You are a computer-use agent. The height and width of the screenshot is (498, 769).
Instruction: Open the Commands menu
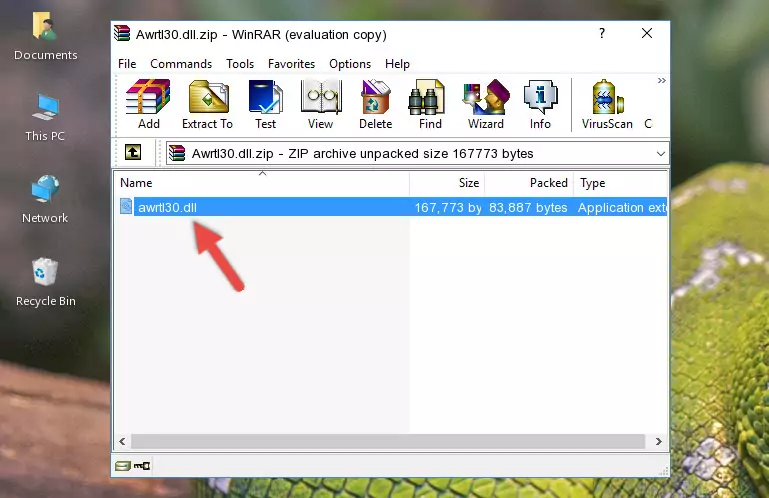[x=181, y=64]
